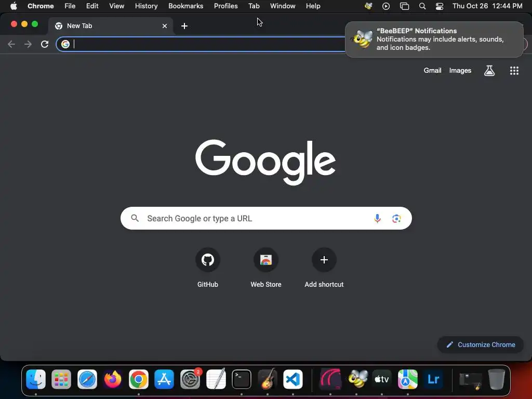The width and height of the screenshot is (532, 399).
Task: Open a new tab with plus button
Action: point(184,26)
